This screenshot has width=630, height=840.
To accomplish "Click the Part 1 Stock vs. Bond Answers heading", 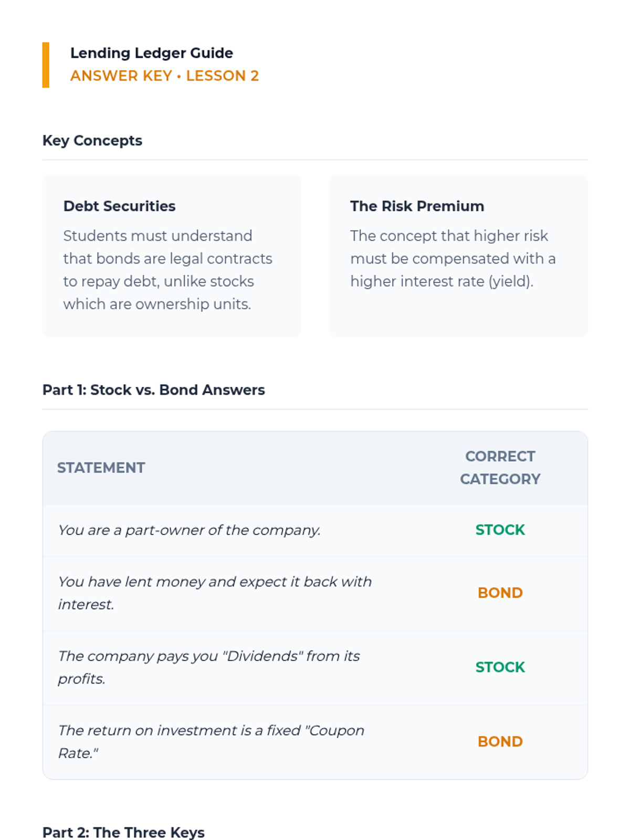I will point(153,390).
